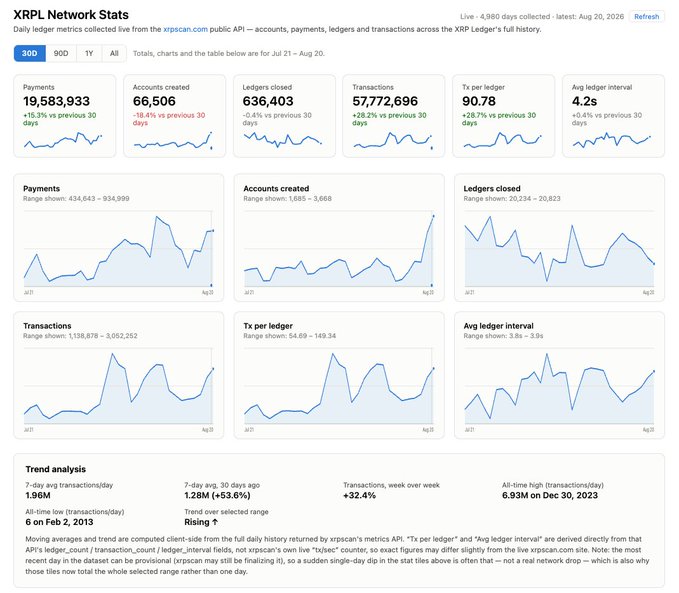
Task: Click the Refresh button
Action: pyautogui.click(x=646, y=16)
